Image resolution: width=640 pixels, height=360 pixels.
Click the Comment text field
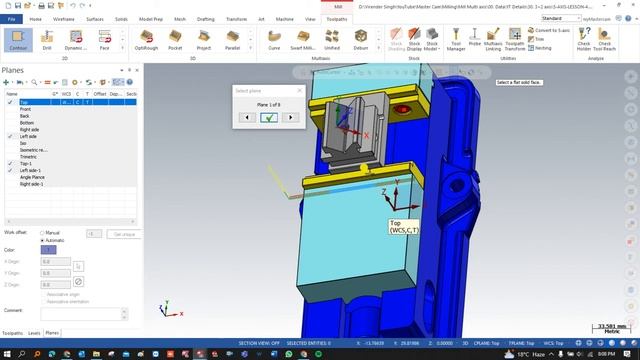(x=81, y=314)
